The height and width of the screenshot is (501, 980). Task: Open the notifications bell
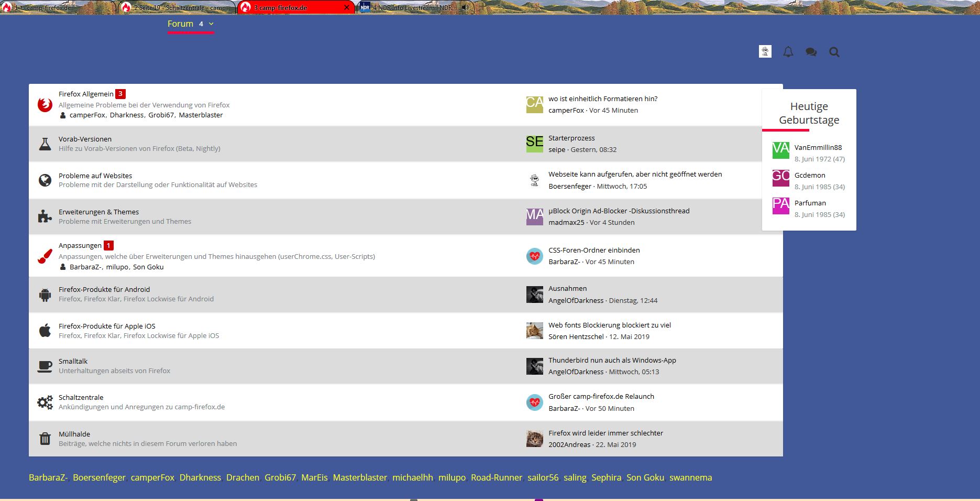tap(788, 52)
